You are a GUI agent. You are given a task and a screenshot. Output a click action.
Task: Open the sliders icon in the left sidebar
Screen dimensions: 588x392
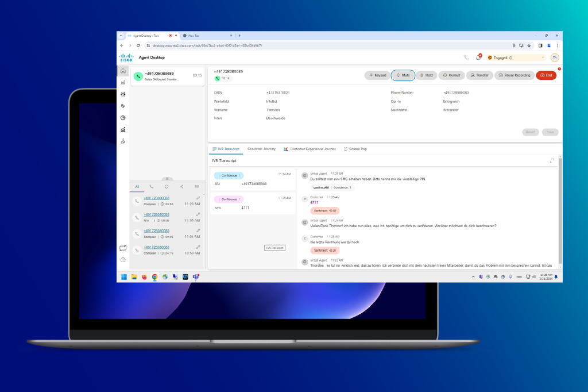(x=123, y=94)
